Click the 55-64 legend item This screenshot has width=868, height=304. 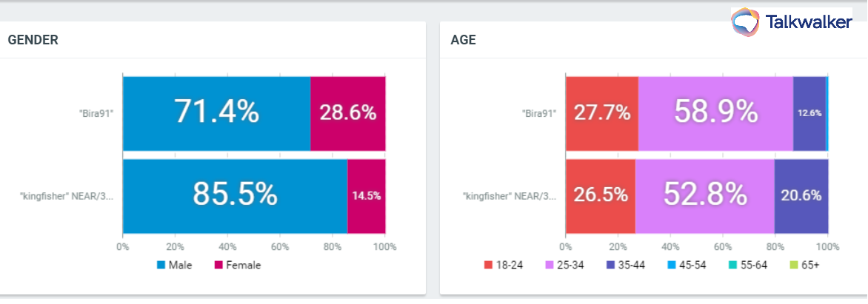point(747,265)
